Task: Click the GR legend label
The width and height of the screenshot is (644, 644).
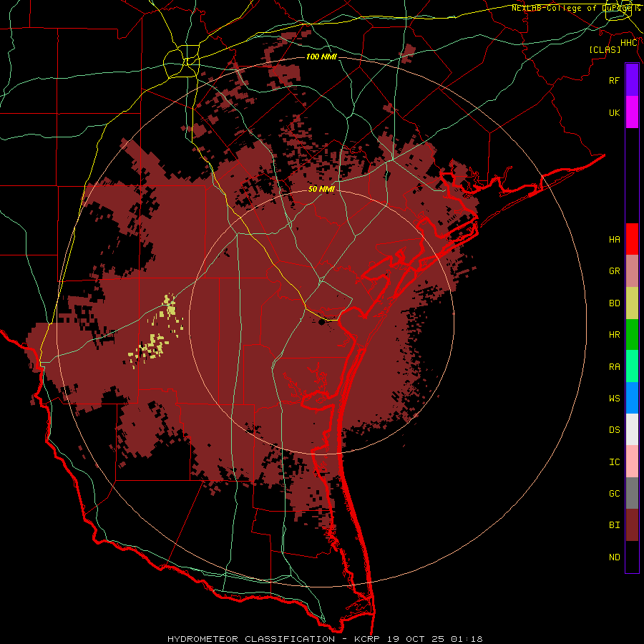Action: click(x=614, y=271)
